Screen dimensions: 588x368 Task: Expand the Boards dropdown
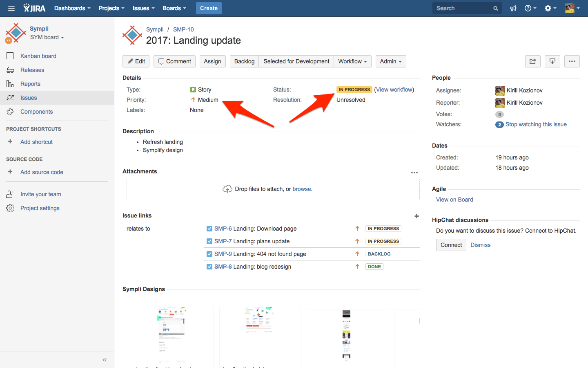click(x=174, y=8)
